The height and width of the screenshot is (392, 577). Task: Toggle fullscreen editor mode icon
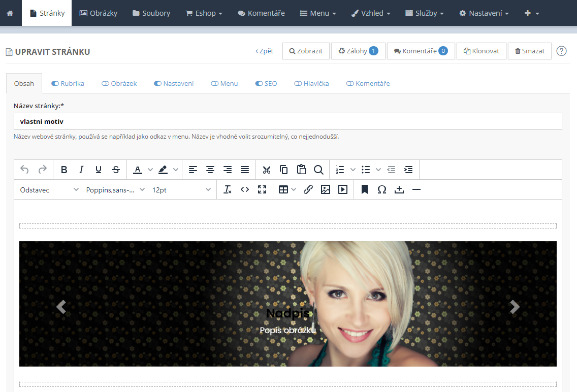(262, 189)
